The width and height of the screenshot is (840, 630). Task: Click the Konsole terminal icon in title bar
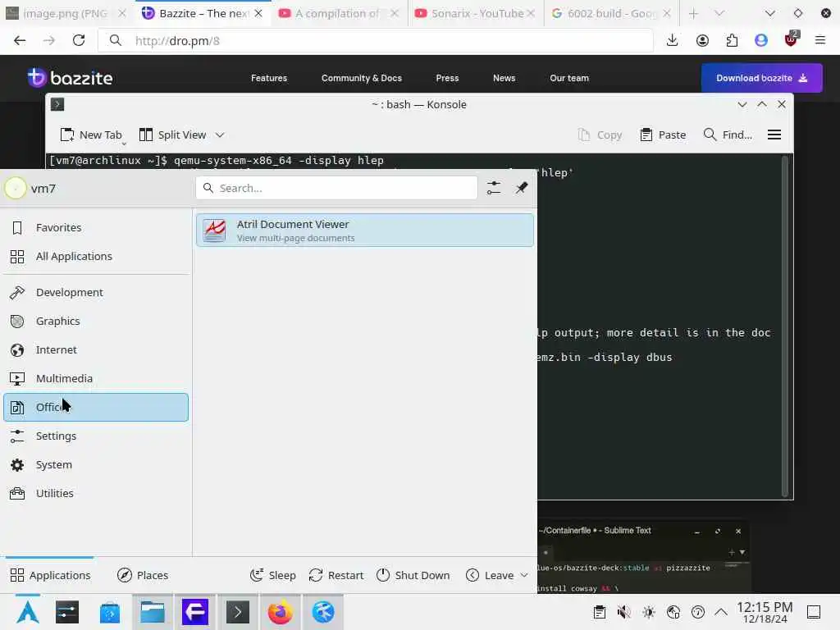57,104
